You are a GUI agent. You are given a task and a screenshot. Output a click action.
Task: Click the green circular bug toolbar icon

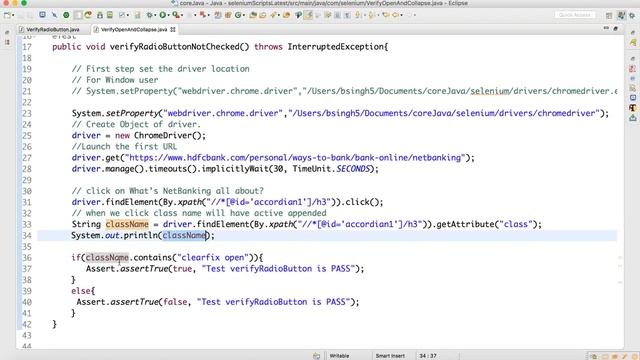click(66, 15)
